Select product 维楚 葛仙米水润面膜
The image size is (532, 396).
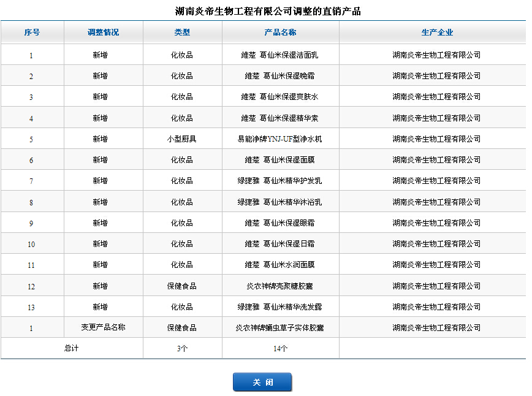(279, 265)
